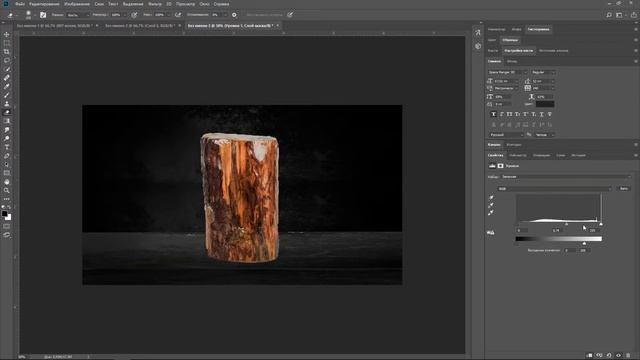Toggle airbrush mode in options bar
Image resolution: width=640 pixels, height=360 pixels.
point(178,15)
